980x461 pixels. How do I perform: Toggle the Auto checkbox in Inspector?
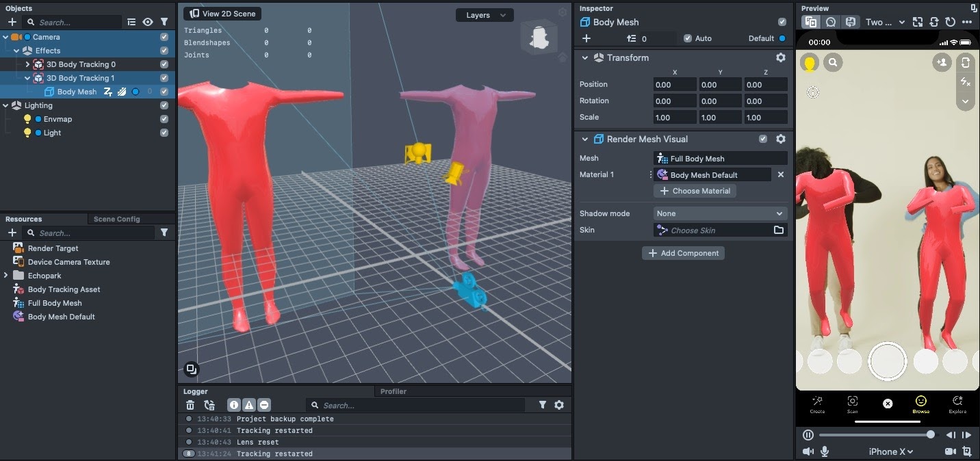(688, 38)
